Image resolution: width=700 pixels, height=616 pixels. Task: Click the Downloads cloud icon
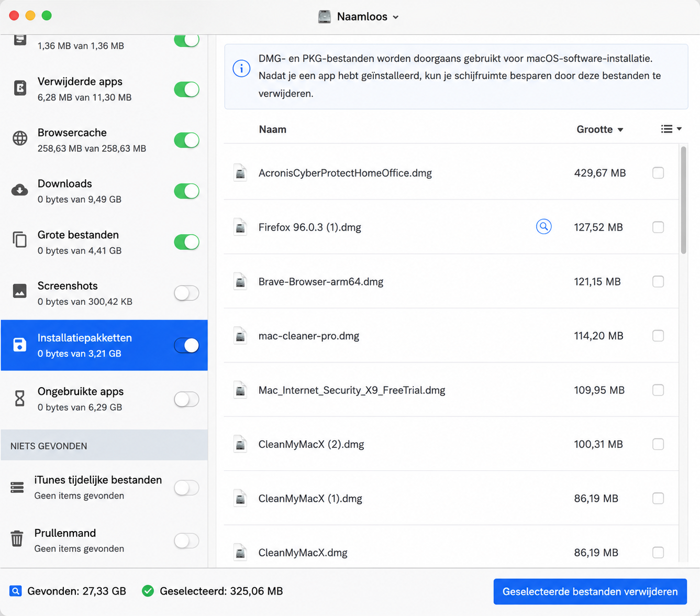pyautogui.click(x=20, y=190)
